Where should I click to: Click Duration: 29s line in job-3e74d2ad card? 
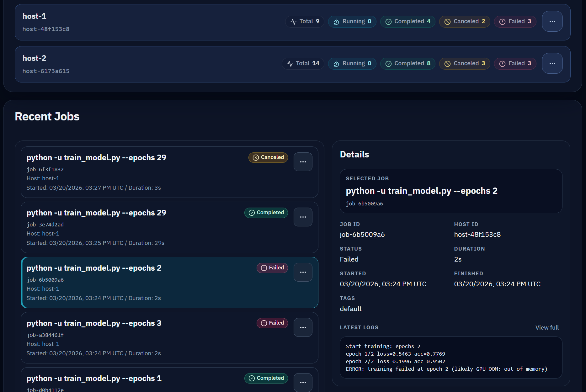pos(95,243)
